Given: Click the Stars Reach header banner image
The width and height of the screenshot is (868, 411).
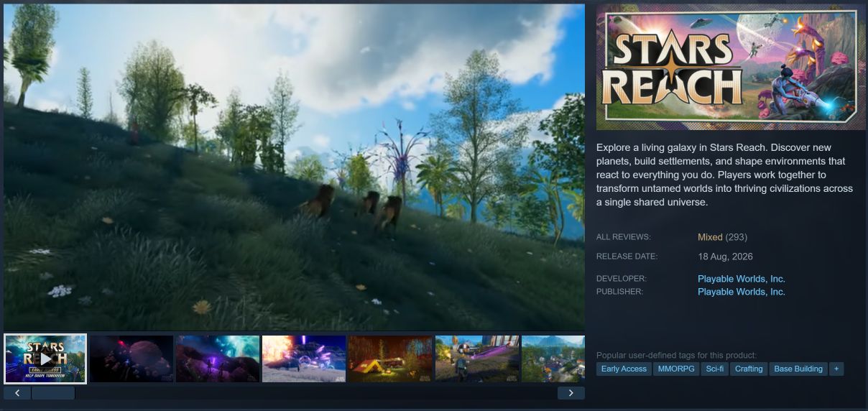Looking at the screenshot, I should pos(731,67).
